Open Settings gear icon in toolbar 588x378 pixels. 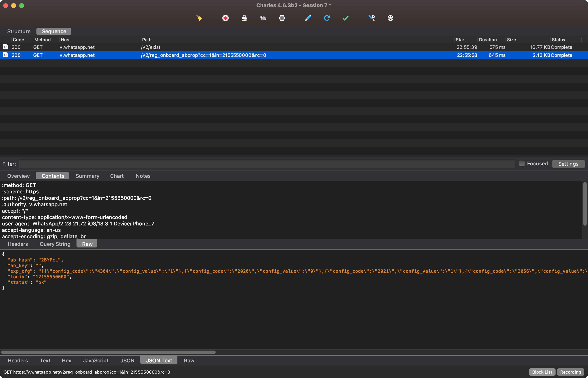(390, 18)
